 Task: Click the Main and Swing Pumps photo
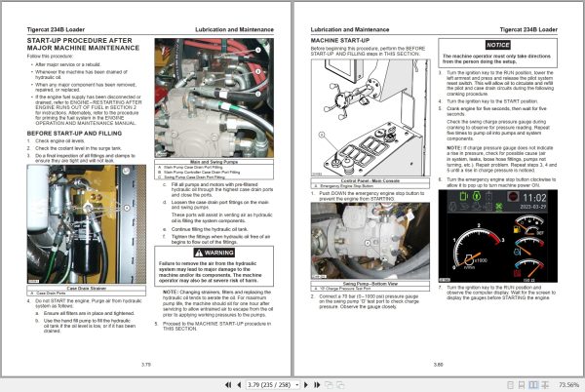pos(214,98)
